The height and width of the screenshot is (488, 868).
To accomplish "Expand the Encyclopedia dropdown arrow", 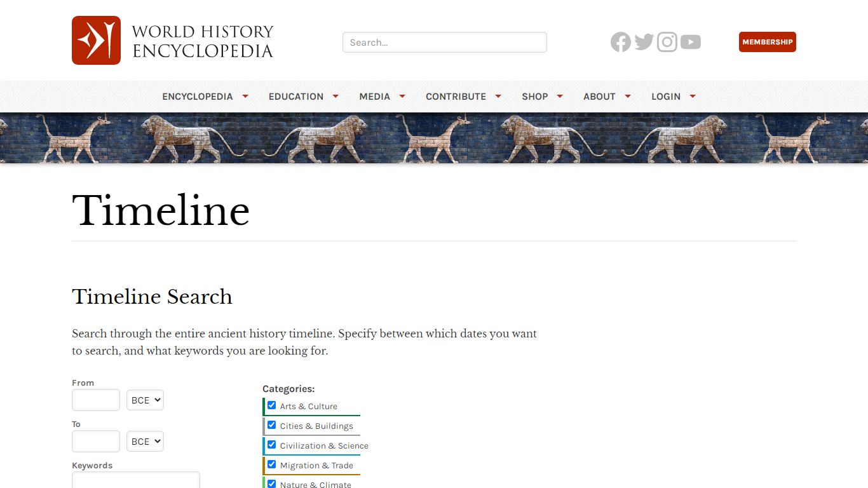I will tap(245, 97).
